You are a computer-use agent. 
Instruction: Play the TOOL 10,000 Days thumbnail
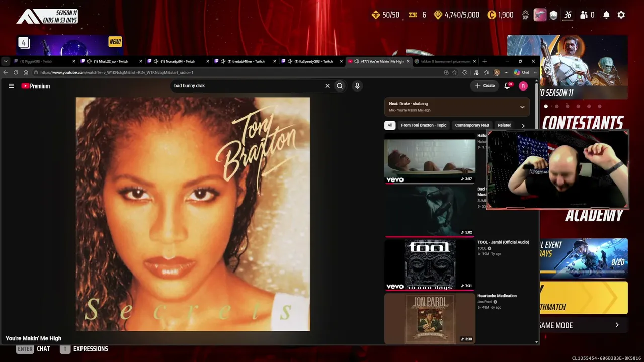[430, 265]
